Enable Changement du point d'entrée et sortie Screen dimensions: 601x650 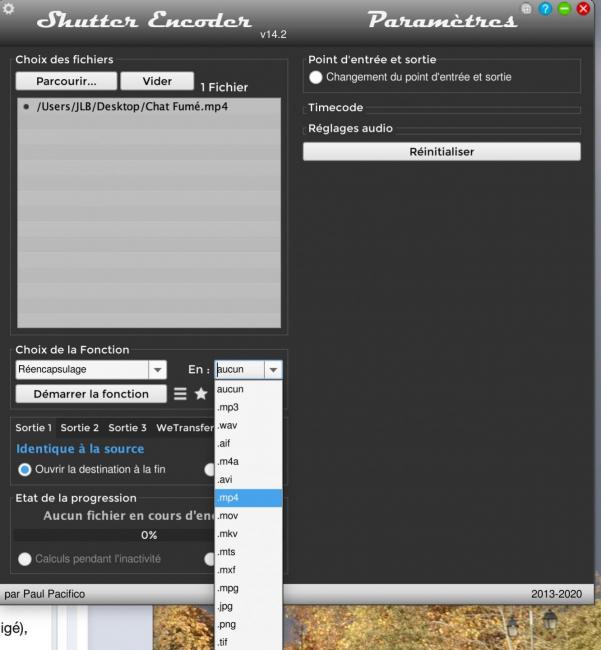click(317, 77)
